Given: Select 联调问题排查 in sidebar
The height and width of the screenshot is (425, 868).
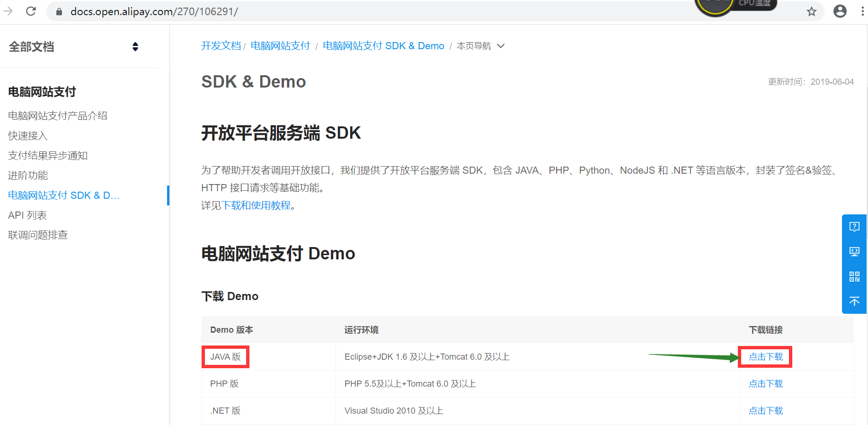Looking at the screenshot, I should [38, 235].
